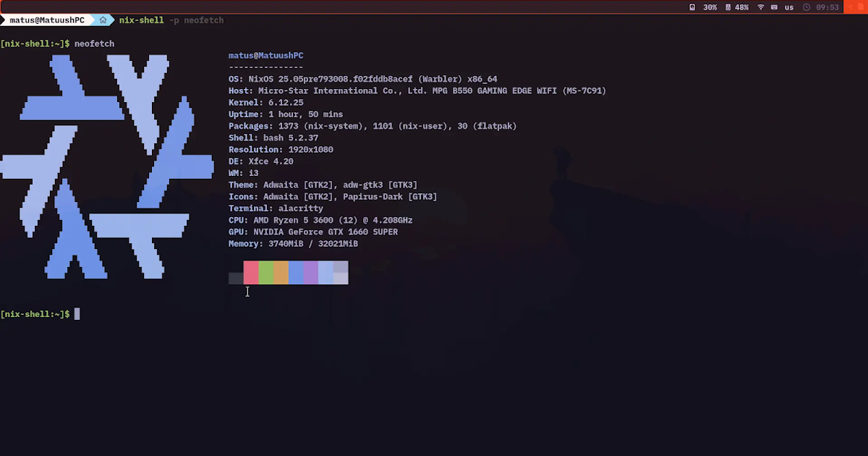Click the CPU: AMD Ryzen 5 3600 line
This screenshot has height=456, width=868.
tap(320, 220)
